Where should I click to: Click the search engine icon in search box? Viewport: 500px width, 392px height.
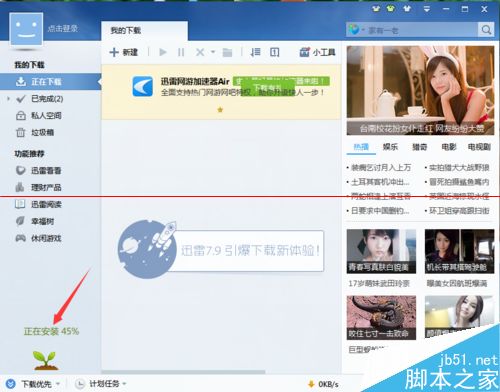(354, 30)
